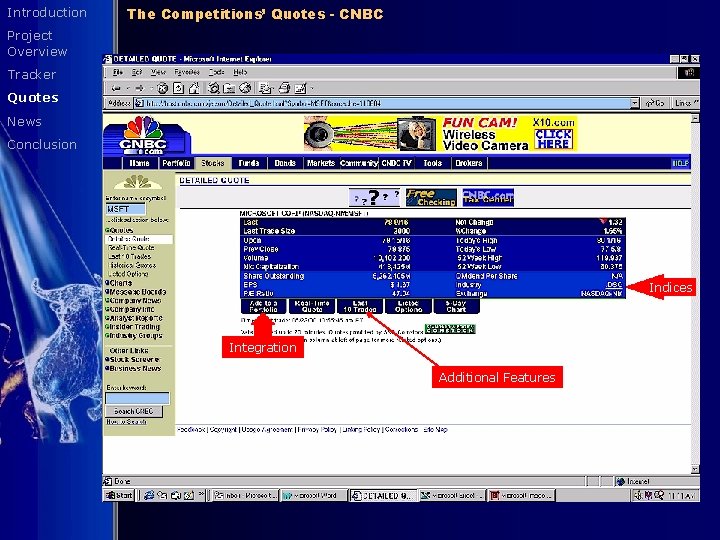Image resolution: width=720 pixels, height=540 pixels.
Task: Click the 5-Day Chart button
Action: [x=456, y=306]
